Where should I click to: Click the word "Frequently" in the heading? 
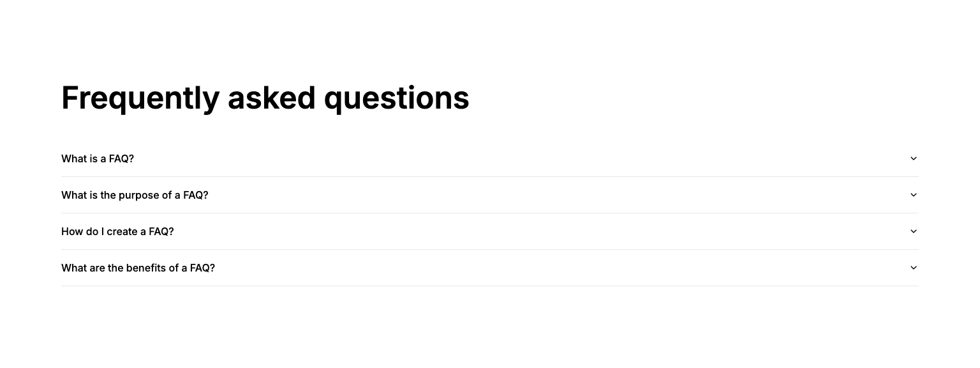click(x=140, y=98)
